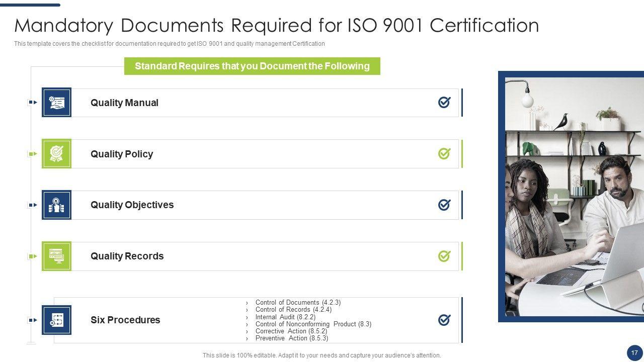Select the 'Quality Records' label

[x=127, y=256]
